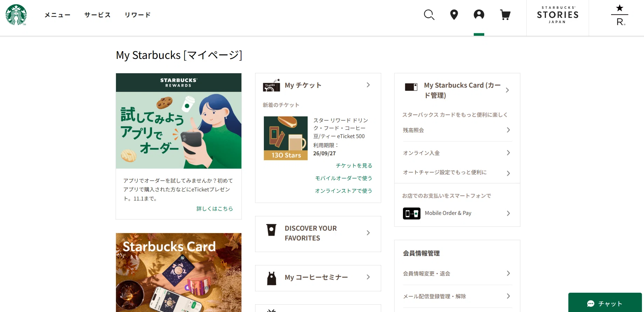Viewport: 644px width, 312px height.
Task: Click the Mobile Order & Pay icon
Action: click(x=412, y=213)
